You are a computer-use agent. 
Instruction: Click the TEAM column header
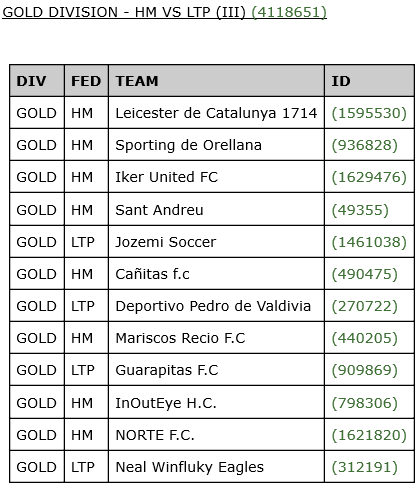coord(216,81)
